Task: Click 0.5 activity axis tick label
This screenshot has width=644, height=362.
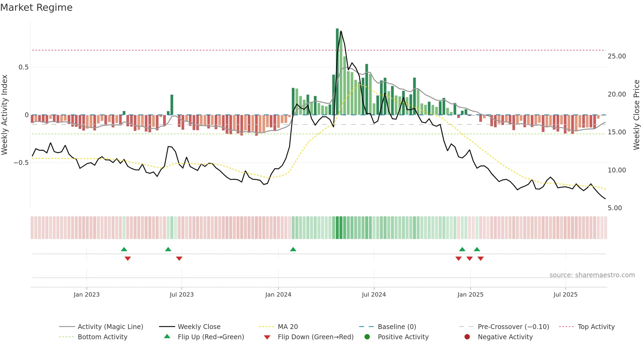Action: point(23,67)
